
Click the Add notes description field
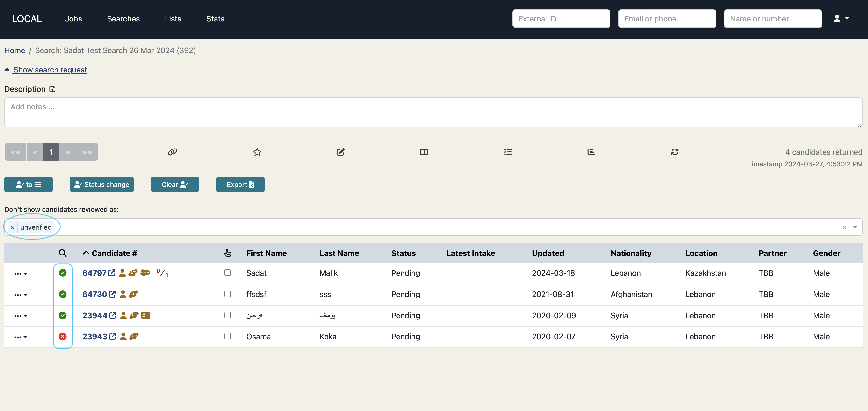tap(433, 112)
